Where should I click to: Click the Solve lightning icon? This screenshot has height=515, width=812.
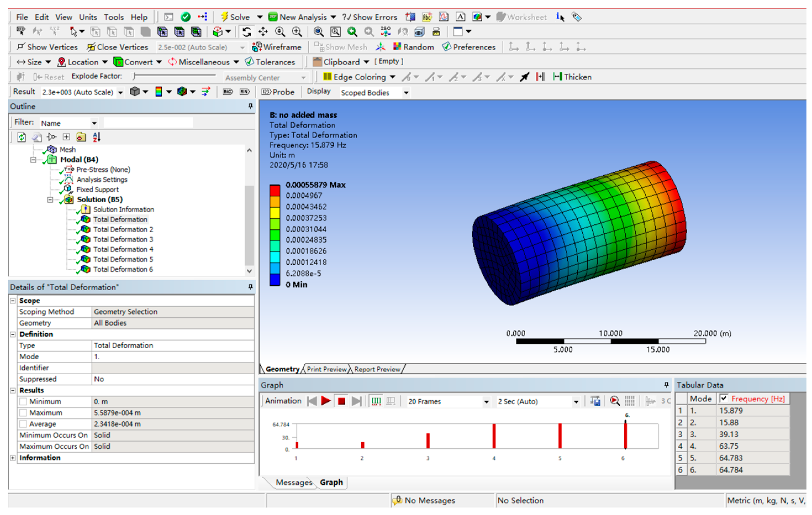[224, 17]
